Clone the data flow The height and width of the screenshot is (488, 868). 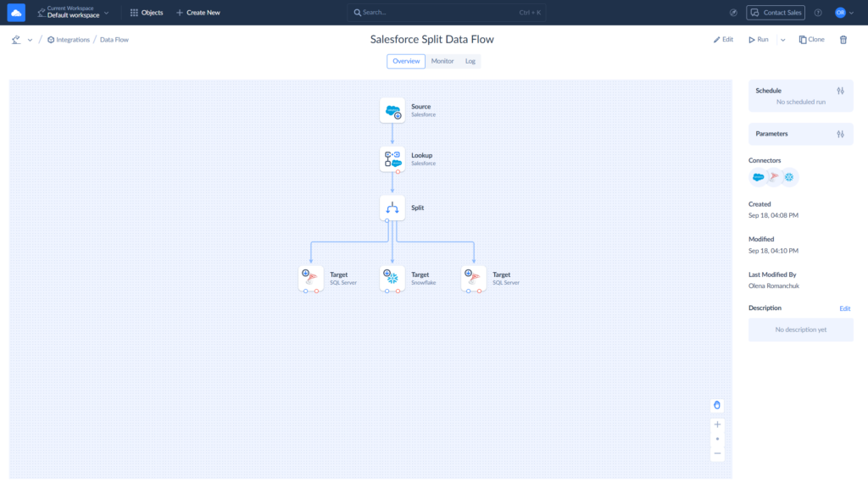811,39
